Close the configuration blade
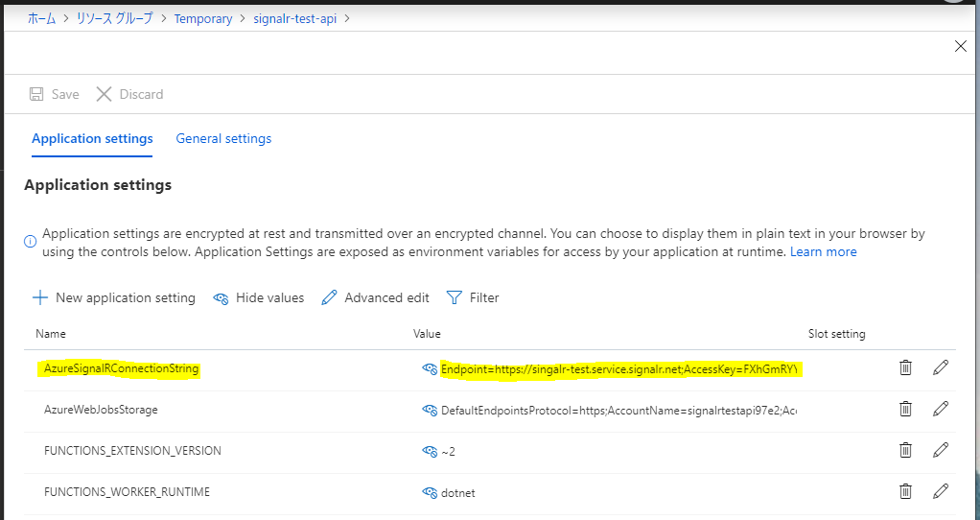Viewport: 980px width, 520px height. click(961, 46)
